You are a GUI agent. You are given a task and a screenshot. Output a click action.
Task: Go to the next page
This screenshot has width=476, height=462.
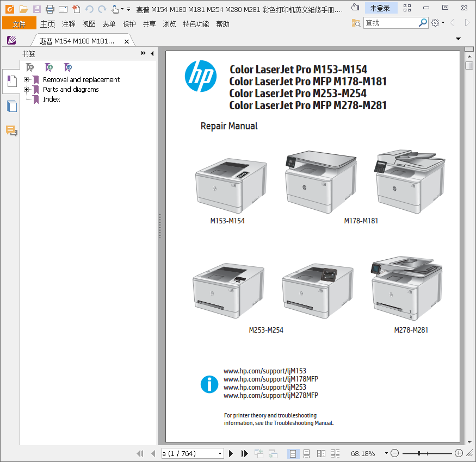coord(231,453)
